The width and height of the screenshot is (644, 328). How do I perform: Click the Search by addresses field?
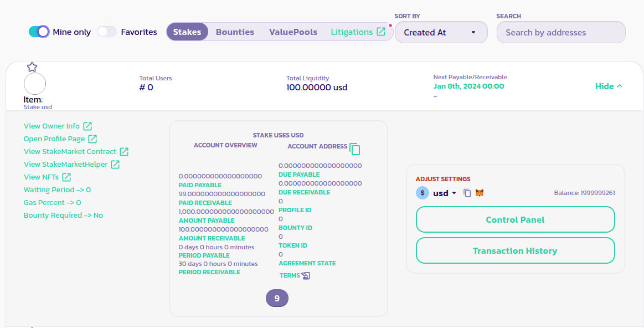pos(561,32)
